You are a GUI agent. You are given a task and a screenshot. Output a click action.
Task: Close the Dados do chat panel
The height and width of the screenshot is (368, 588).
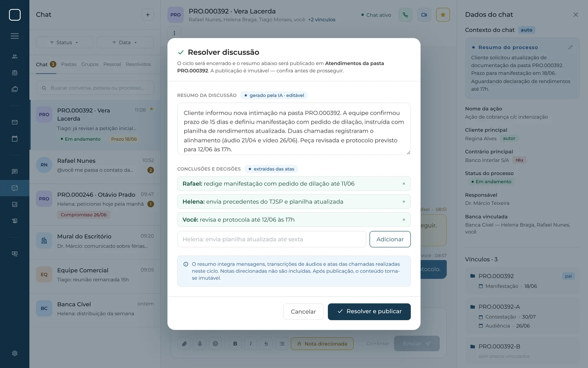pos(576,15)
